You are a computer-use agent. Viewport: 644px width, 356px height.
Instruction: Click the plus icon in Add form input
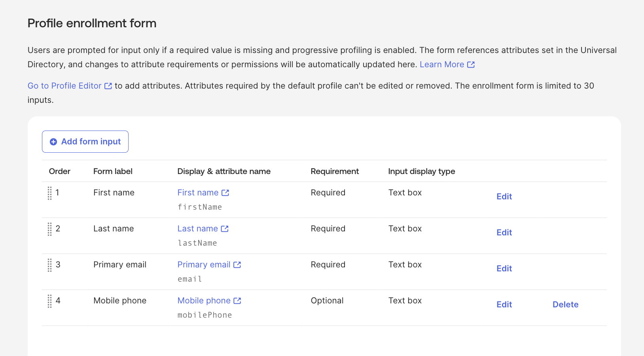[x=53, y=142]
